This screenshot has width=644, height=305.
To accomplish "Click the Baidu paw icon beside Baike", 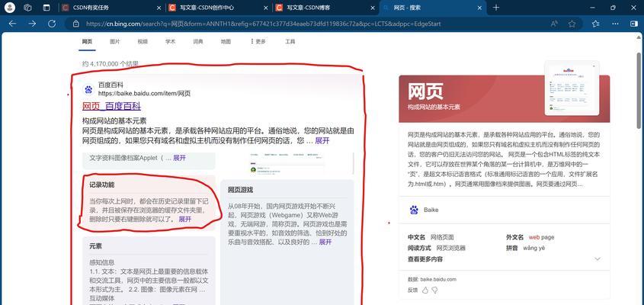I will point(414,210).
